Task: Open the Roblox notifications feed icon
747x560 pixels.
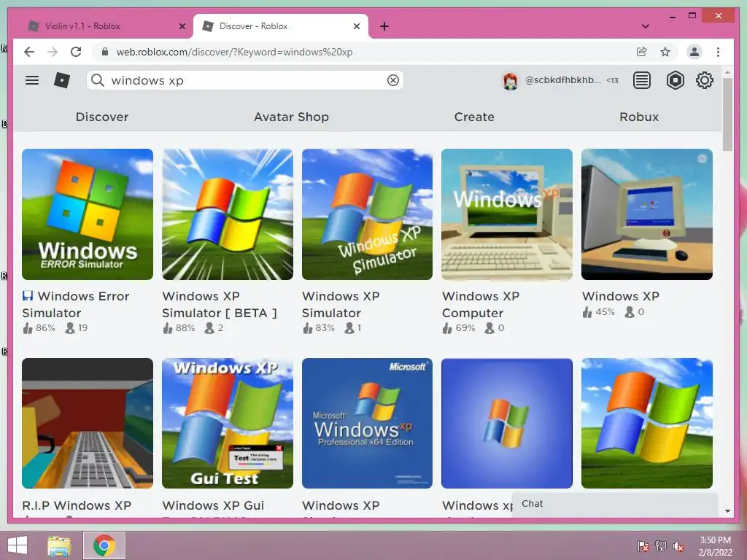Action: [642, 80]
